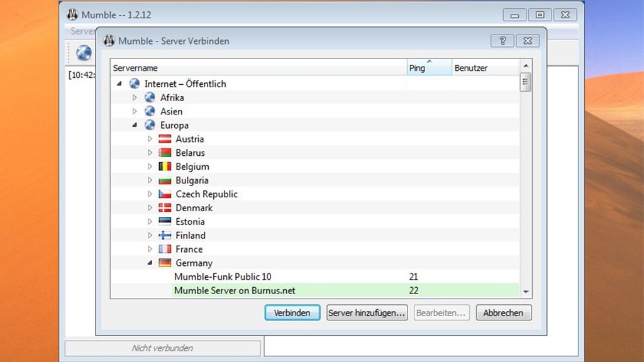Click the Asien globe icon
The width and height of the screenshot is (644, 362).
pos(150,111)
